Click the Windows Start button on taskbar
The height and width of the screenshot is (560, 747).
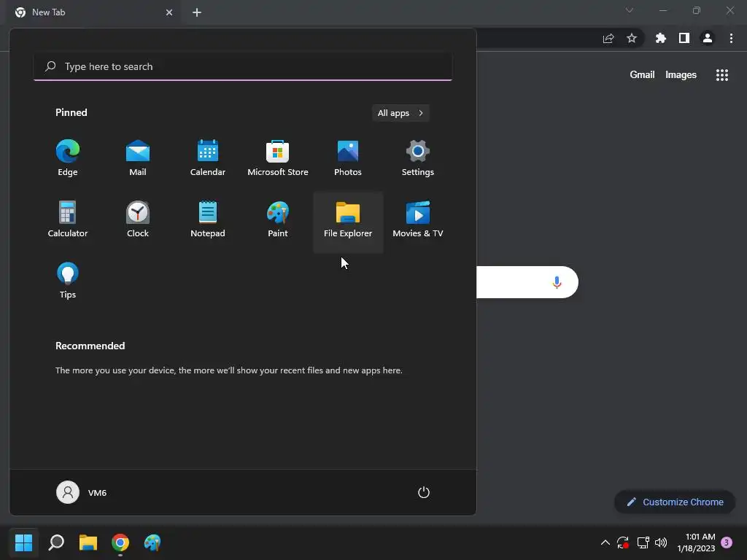(x=23, y=542)
